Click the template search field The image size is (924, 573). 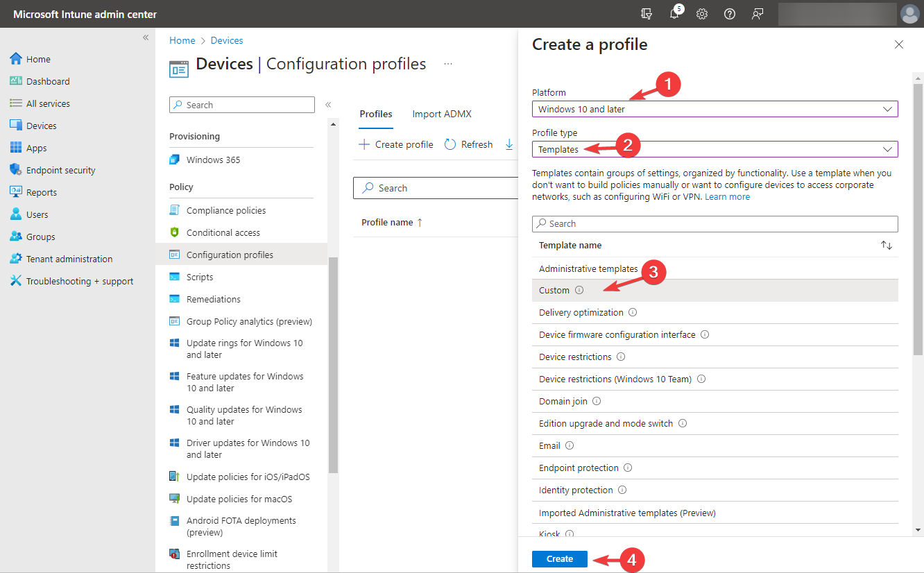[715, 223]
